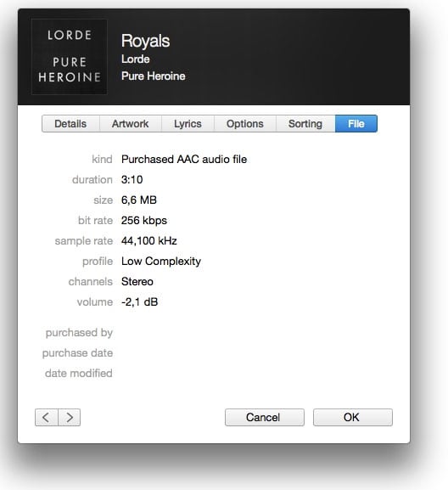Viewport: 448px width, 490px height.
Task: Click the Purchased AAC audio file kind value
Action: [x=184, y=160]
